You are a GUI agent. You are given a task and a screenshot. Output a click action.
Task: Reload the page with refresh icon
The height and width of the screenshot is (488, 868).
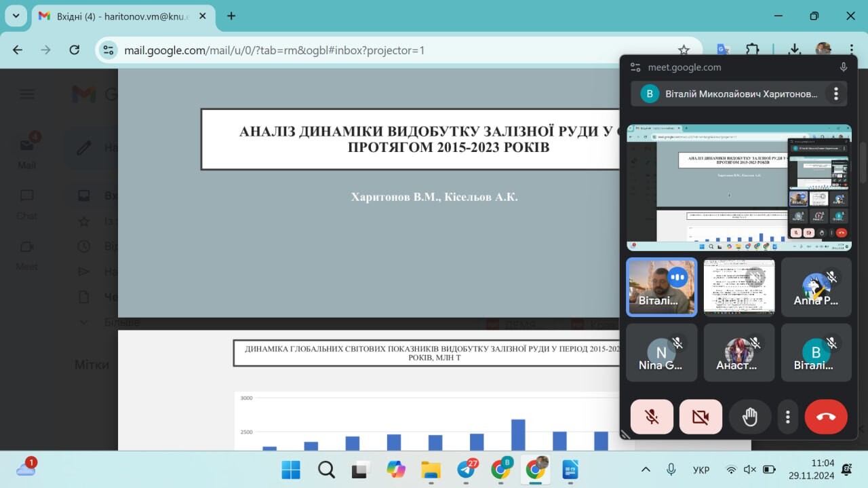[x=75, y=50]
